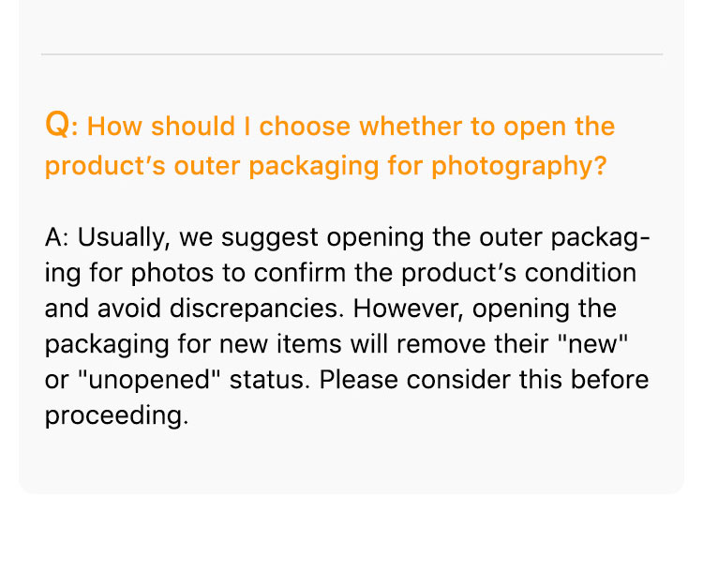
Task: Click the horizontal divider line above the question
Action: [x=351, y=54]
